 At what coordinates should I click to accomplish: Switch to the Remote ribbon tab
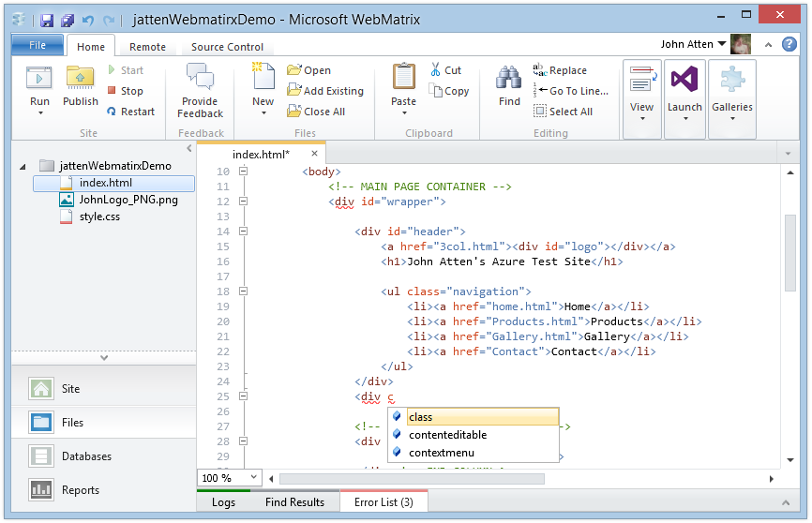147,47
